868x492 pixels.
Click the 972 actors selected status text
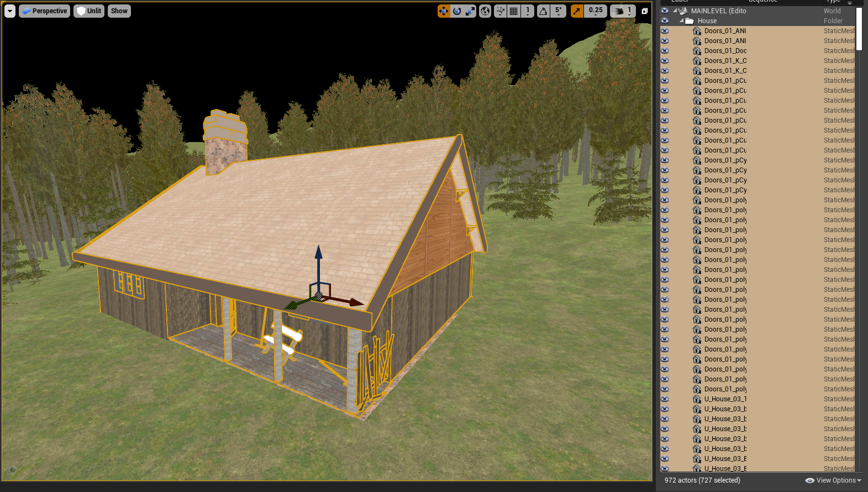point(702,480)
